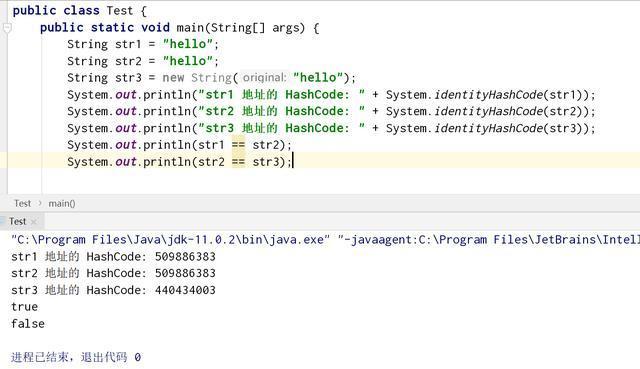This screenshot has width=640, height=369.
Task: Click console line 'str1 地址的 HashCode: 509886383'
Action: click(x=113, y=257)
